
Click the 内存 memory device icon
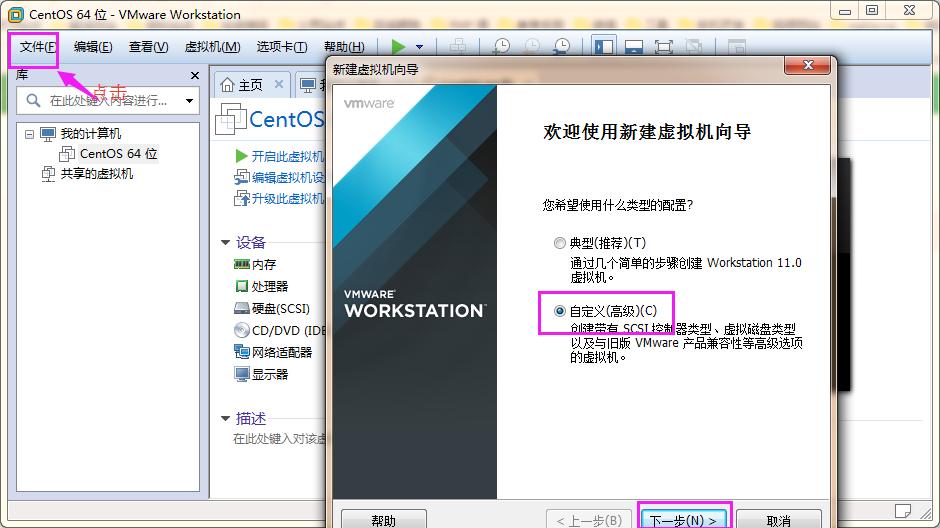point(242,264)
